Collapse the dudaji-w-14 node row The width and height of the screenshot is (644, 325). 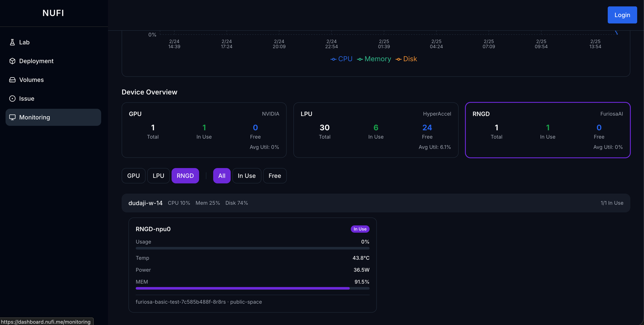(375, 203)
